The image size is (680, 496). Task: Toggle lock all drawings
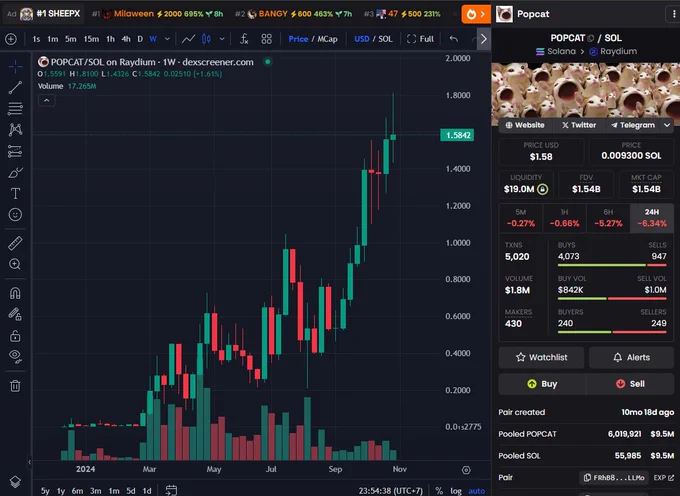pyautogui.click(x=15, y=336)
